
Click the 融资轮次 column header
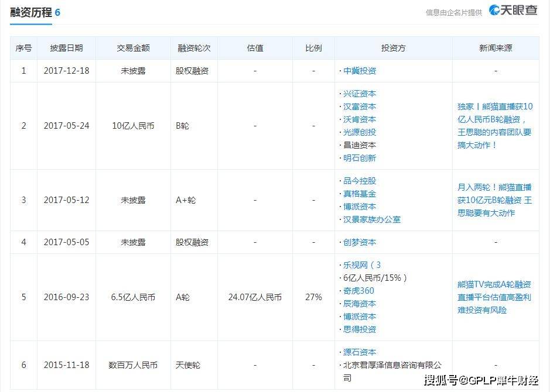coord(194,48)
